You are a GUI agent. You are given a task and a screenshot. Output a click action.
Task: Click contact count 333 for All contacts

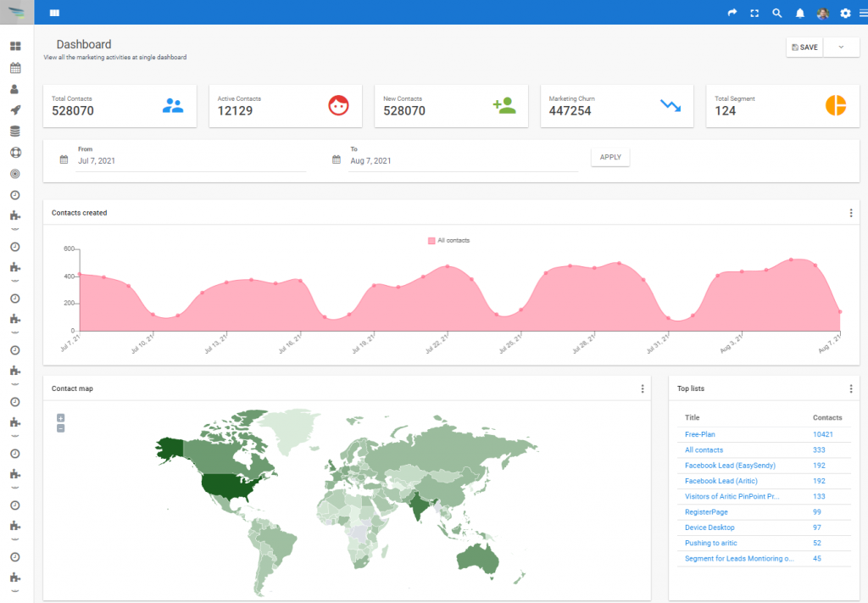point(819,450)
